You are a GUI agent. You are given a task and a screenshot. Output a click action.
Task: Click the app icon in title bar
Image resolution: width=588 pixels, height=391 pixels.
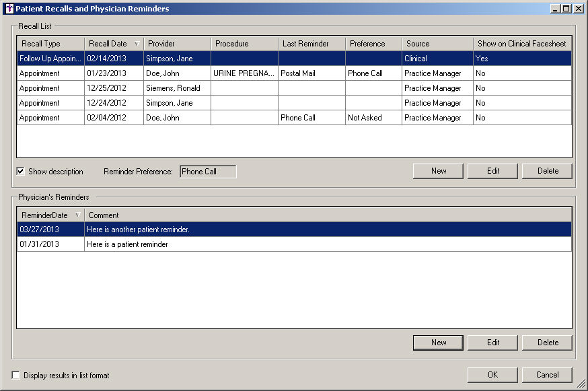[x=9, y=9]
